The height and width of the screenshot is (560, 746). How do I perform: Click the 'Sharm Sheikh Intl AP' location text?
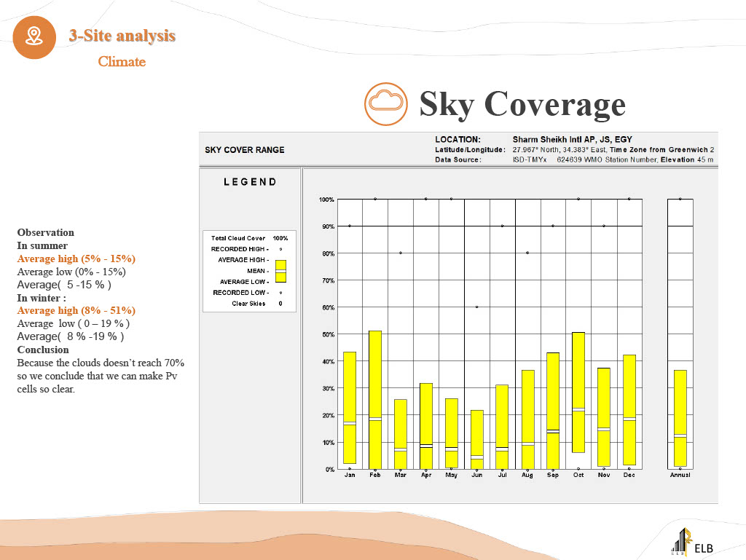572,139
